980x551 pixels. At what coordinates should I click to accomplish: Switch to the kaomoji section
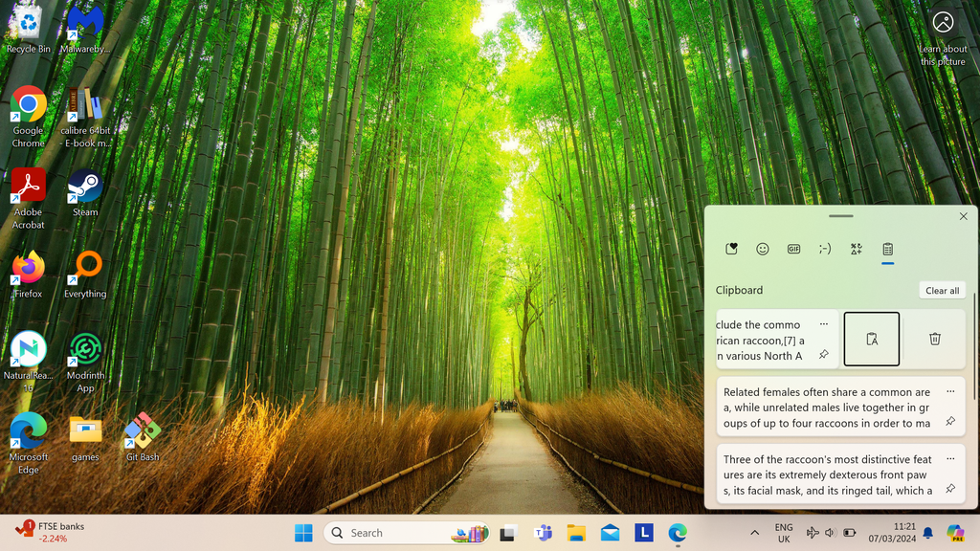(x=824, y=249)
